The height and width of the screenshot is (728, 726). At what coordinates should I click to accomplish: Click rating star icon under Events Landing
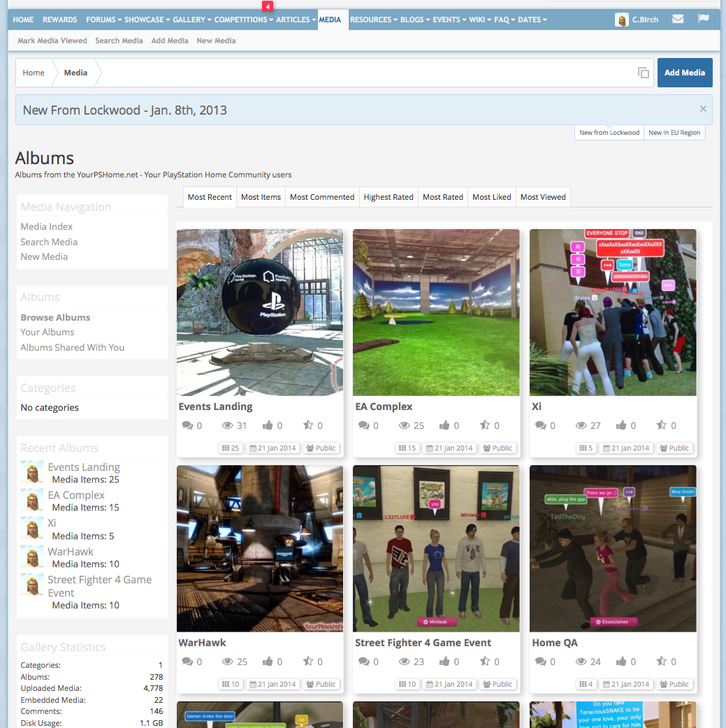point(308,425)
